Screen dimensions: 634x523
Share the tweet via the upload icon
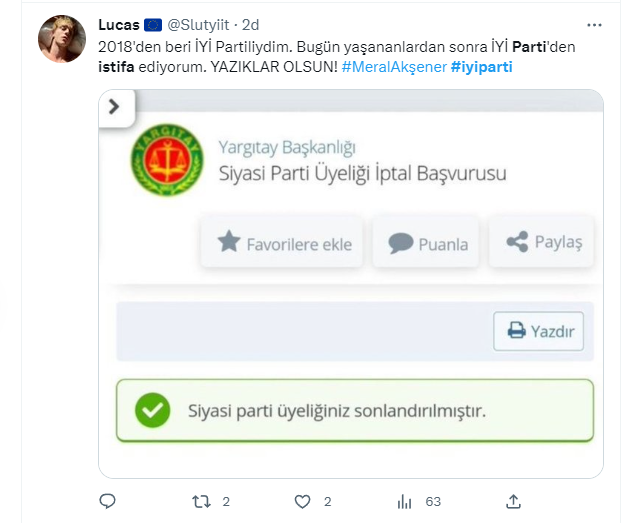click(x=513, y=500)
